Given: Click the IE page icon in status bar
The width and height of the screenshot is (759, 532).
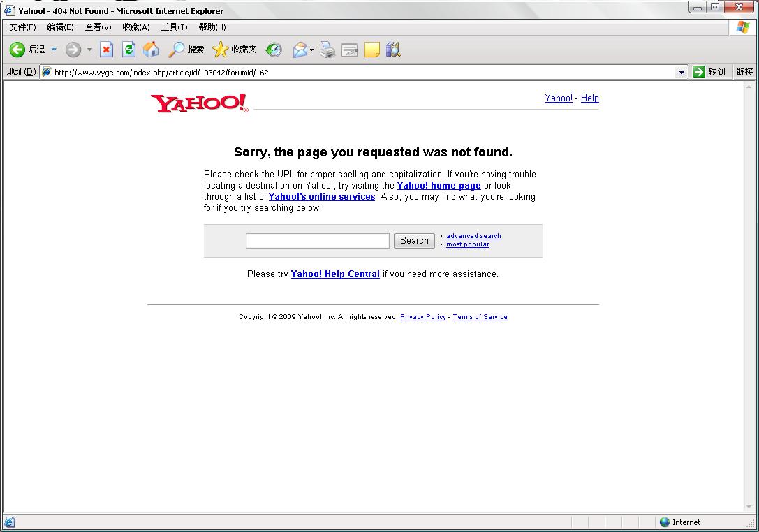Looking at the screenshot, I should coord(9,522).
